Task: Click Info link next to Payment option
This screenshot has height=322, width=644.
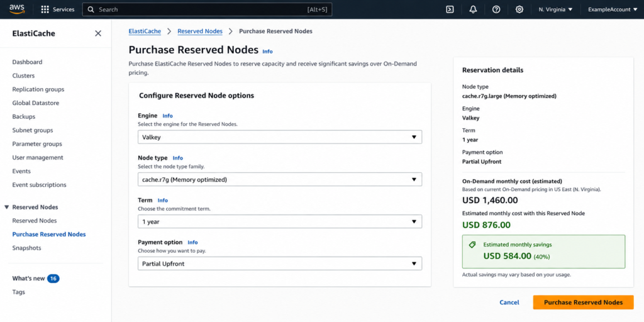Action: point(192,242)
